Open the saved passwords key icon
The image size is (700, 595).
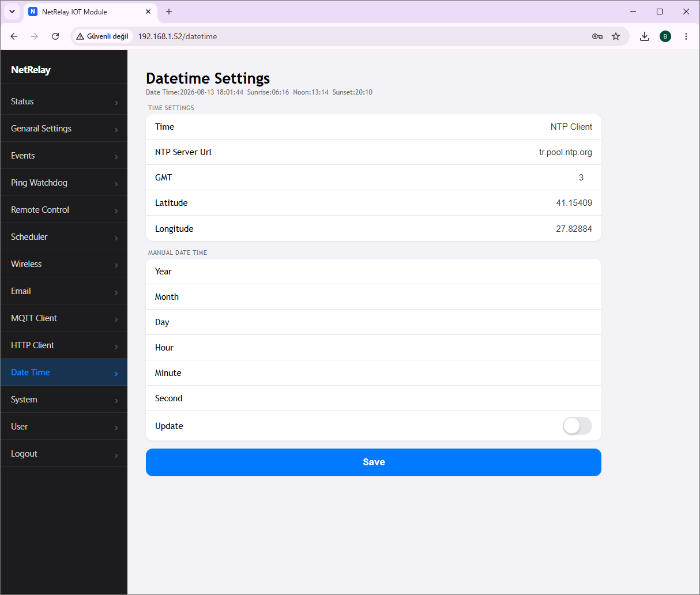(x=597, y=36)
